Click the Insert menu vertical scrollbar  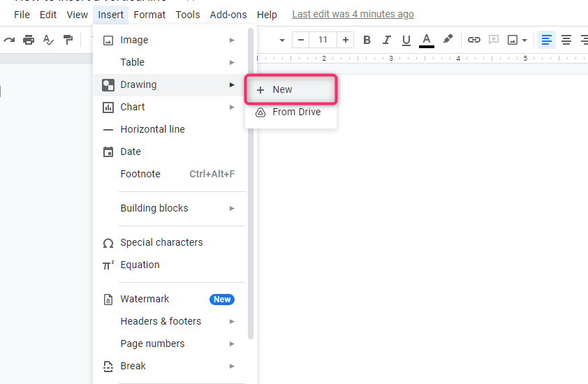coord(251,184)
